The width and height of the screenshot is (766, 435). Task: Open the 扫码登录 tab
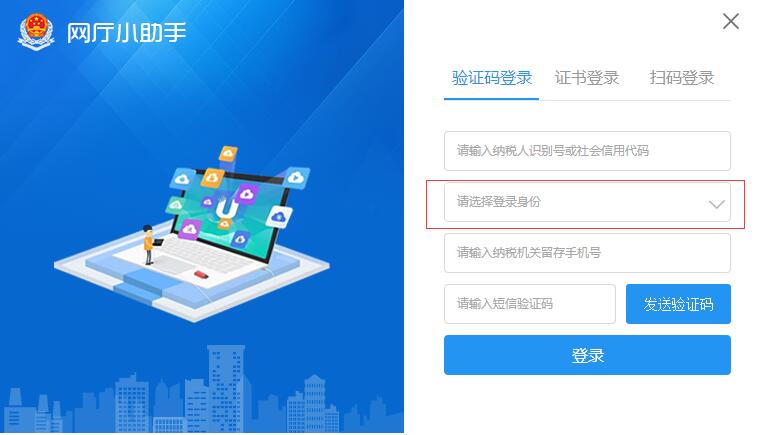pos(681,78)
